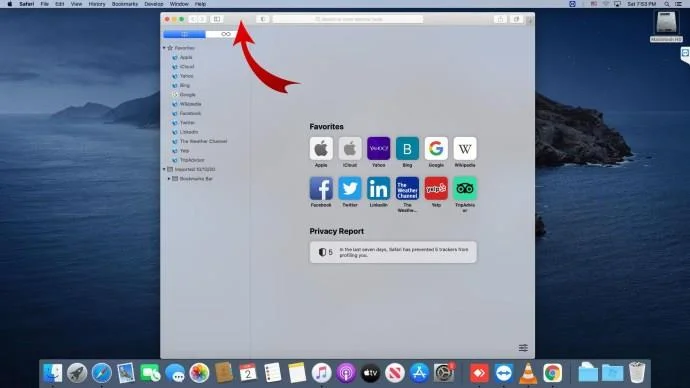
Task: Open the Edit menu
Action: click(x=59, y=4)
